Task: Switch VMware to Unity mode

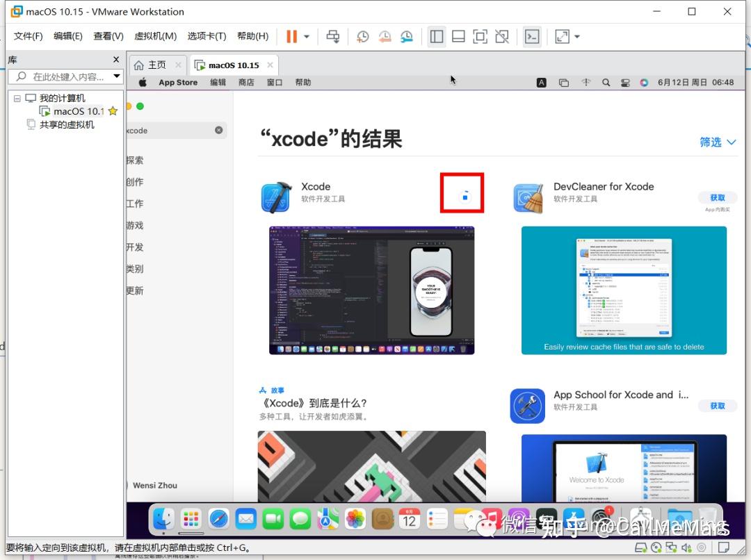Action: click(502, 36)
